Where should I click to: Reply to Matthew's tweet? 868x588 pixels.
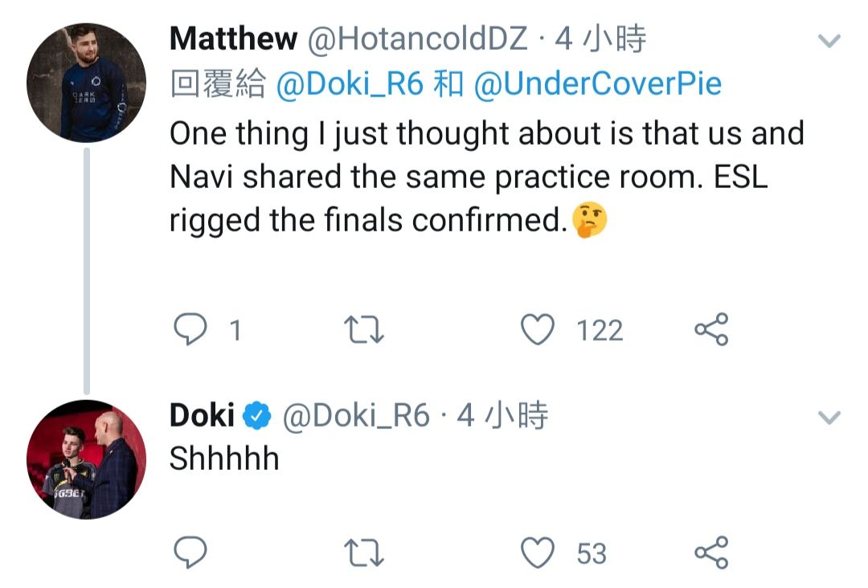[190, 330]
